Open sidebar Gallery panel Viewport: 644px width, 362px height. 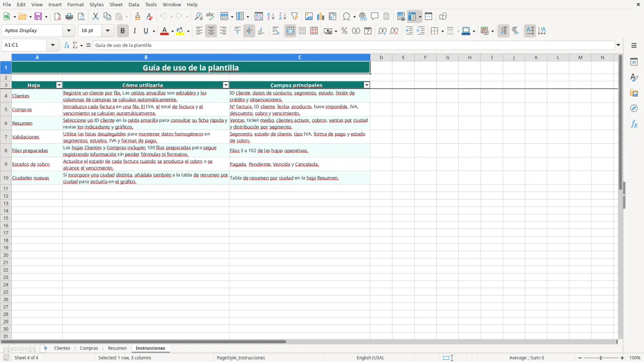(634, 93)
